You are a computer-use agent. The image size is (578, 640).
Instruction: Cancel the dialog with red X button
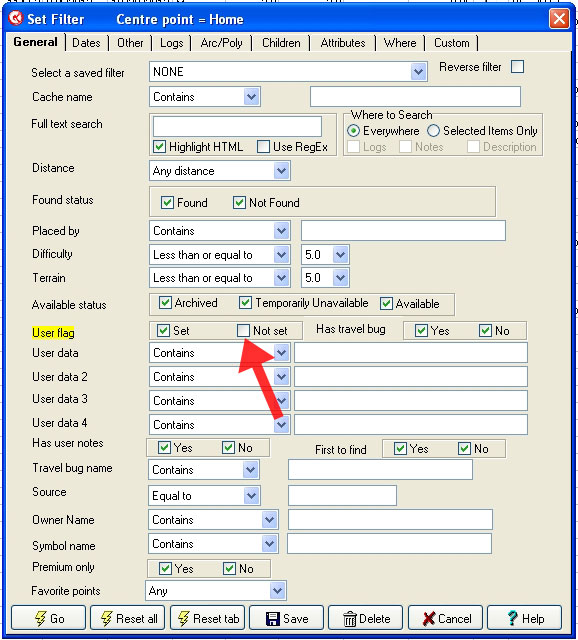445,618
